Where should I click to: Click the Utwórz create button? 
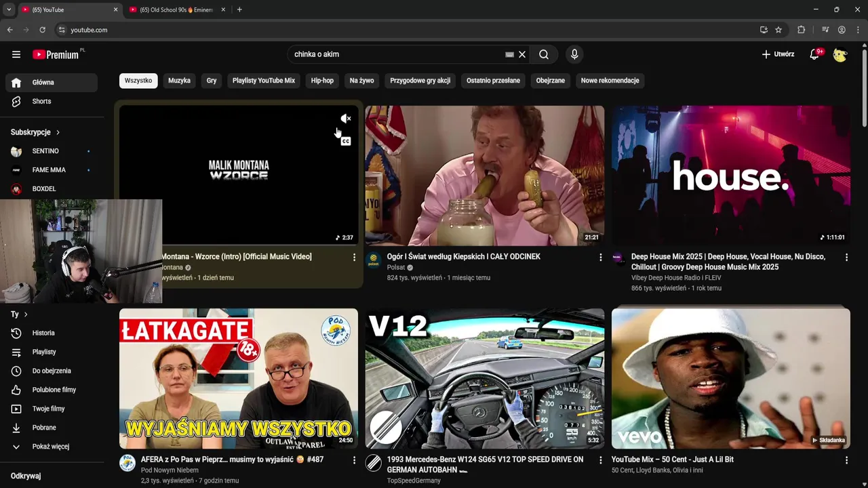(x=778, y=54)
